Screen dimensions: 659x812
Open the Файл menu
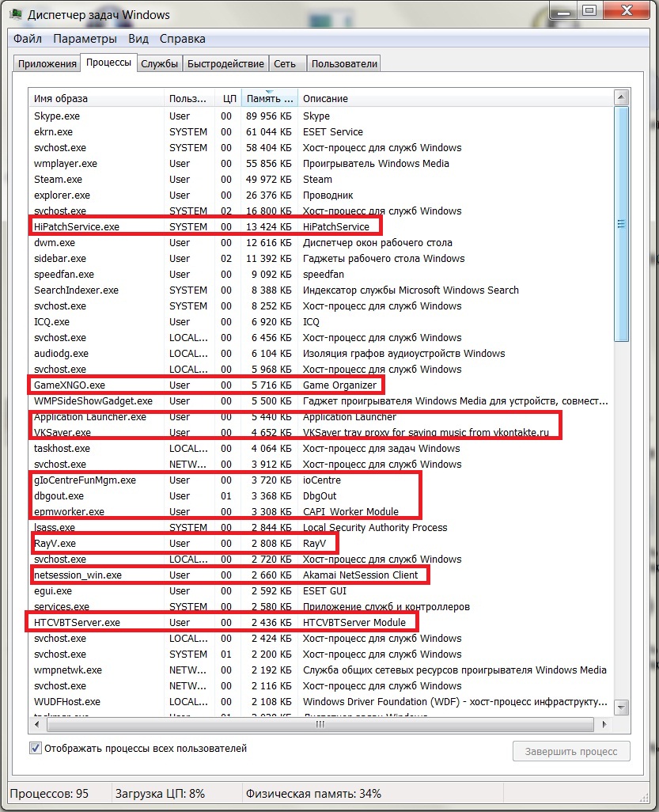[28, 39]
